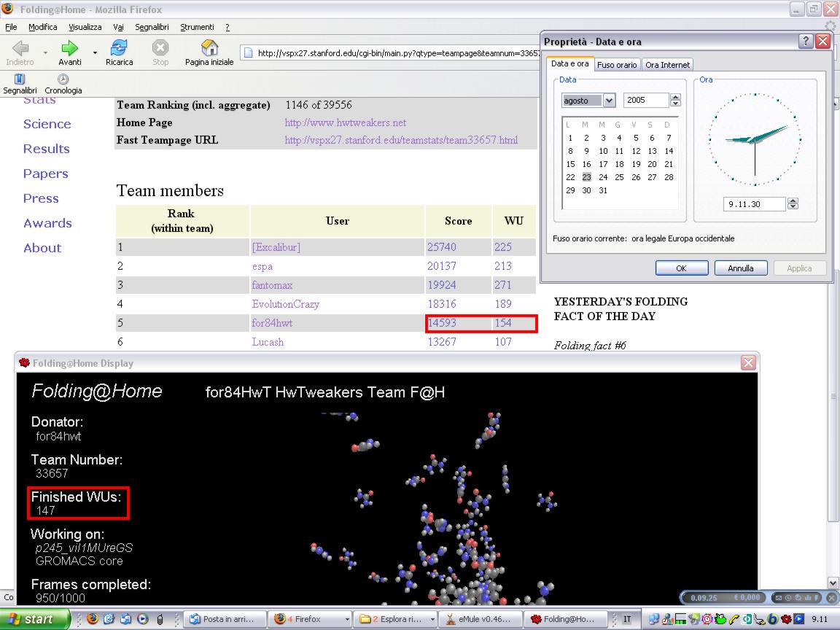Close the Folding@Home Display window
The width and height of the screenshot is (840, 630).
tap(748, 362)
